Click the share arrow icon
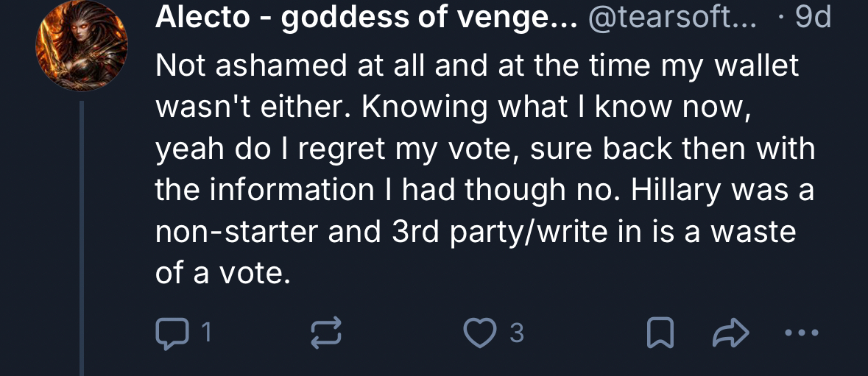868x376 pixels. click(732, 334)
